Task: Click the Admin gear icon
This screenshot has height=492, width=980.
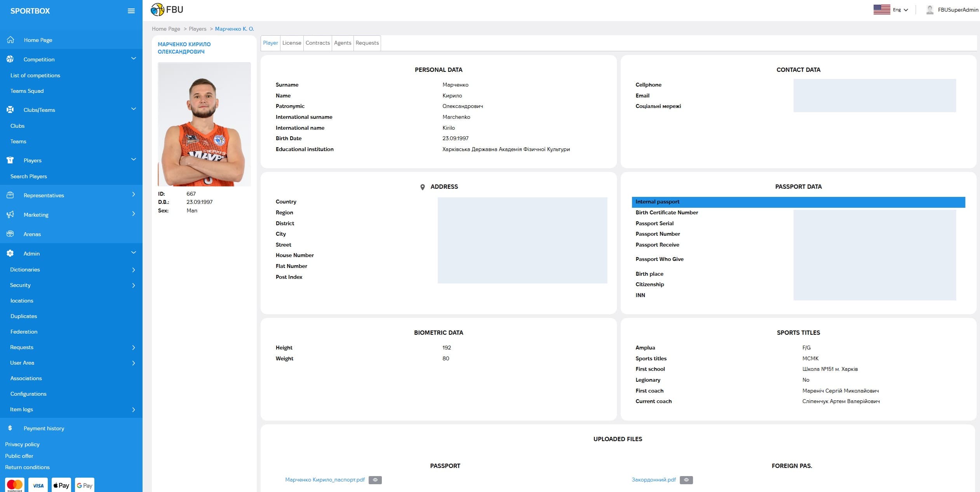Action: [x=10, y=253]
